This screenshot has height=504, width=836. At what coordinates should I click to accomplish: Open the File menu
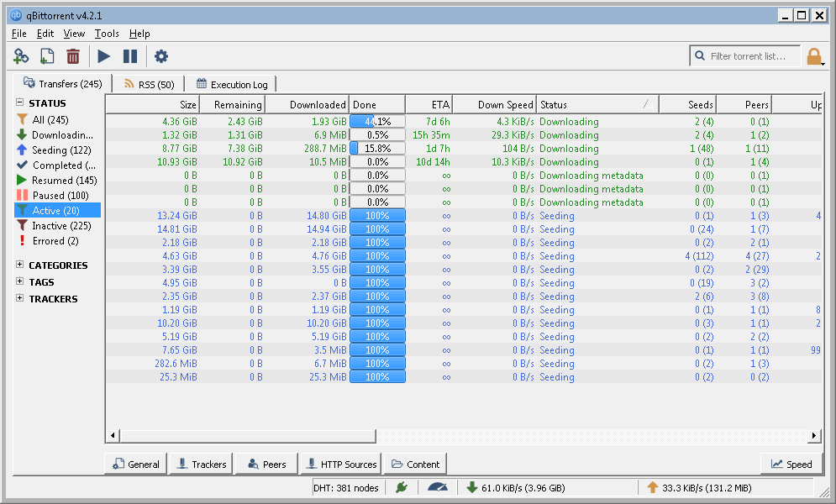pos(19,34)
